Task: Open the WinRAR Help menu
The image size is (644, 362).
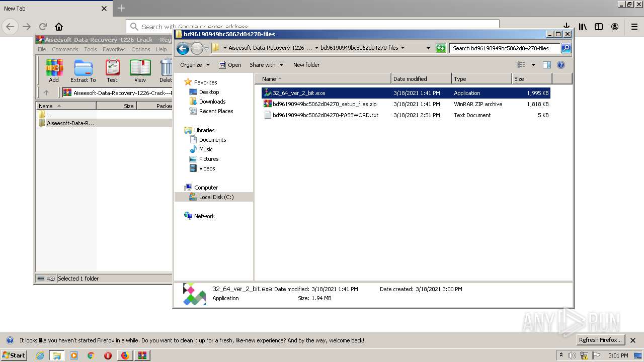Action: point(162,49)
